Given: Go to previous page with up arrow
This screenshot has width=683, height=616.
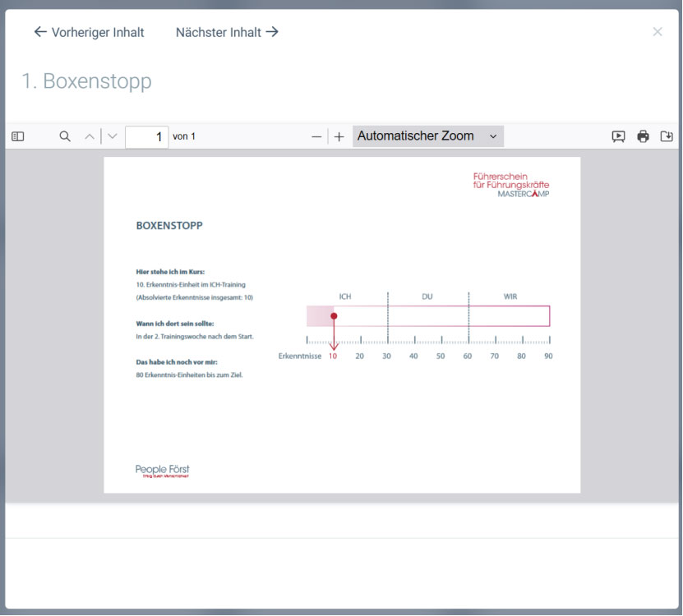Looking at the screenshot, I should [90, 136].
